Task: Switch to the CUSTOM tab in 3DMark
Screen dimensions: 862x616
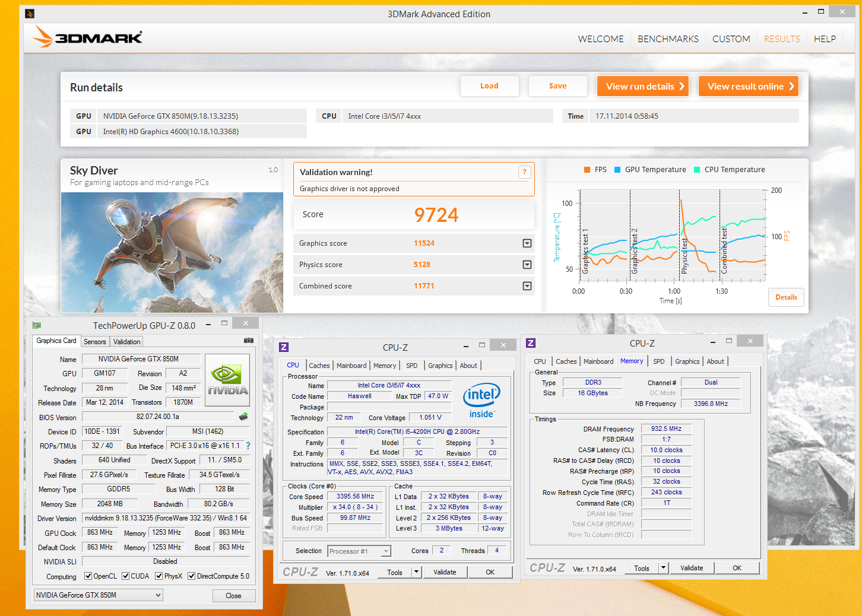Action: pos(731,39)
